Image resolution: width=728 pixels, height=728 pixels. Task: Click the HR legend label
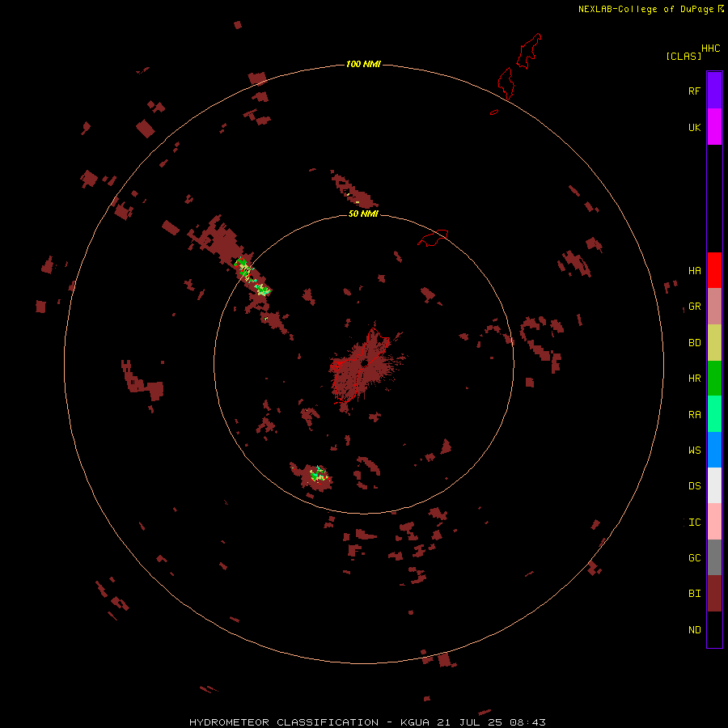pos(694,379)
